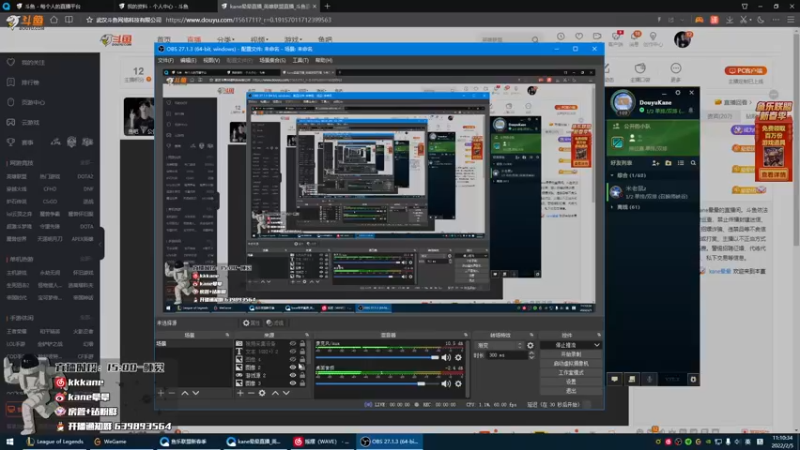The width and height of the screenshot is (800, 450).
Task: Switch to OBS 27.1.3 taskbar button
Action: click(x=390, y=442)
